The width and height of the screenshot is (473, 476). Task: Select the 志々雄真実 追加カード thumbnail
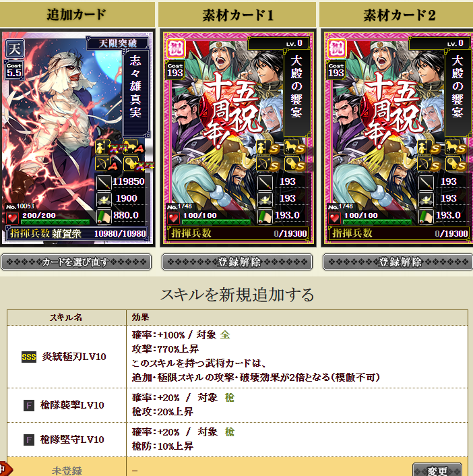click(77, 138)
